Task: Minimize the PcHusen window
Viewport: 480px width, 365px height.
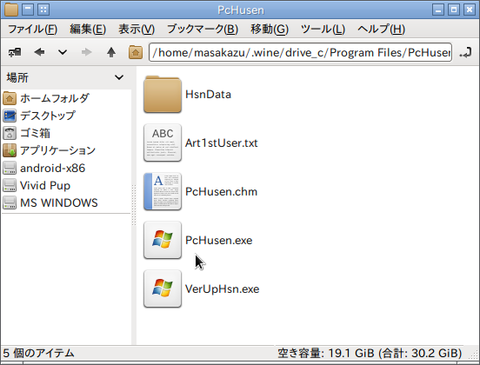Action: (x=438, y=9)
